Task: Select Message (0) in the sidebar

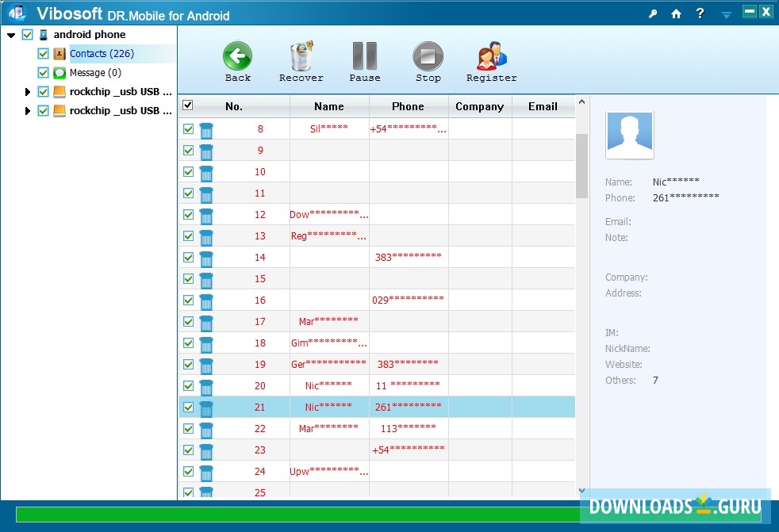Action: pyautogui.click(x=94, y=72)
